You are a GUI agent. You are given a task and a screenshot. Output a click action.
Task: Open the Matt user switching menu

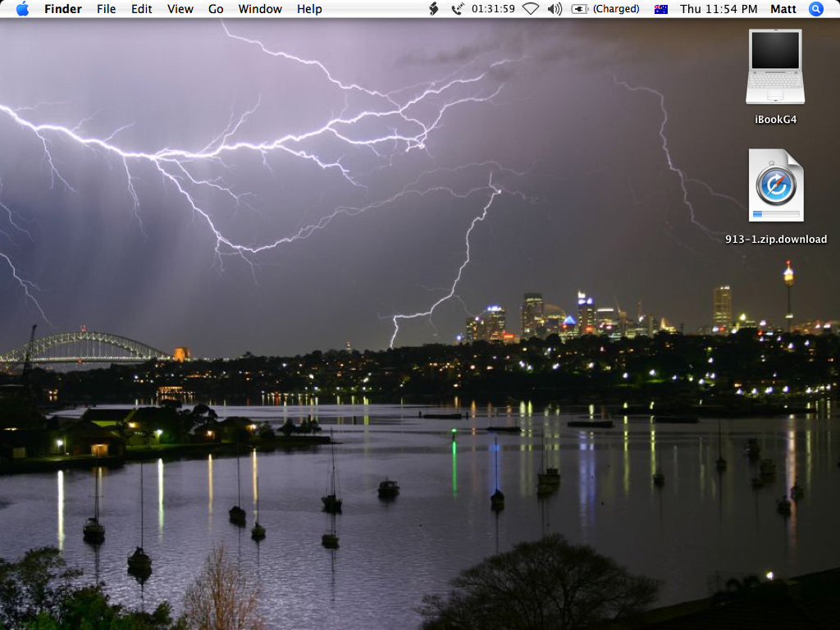[x=783, y=9]
